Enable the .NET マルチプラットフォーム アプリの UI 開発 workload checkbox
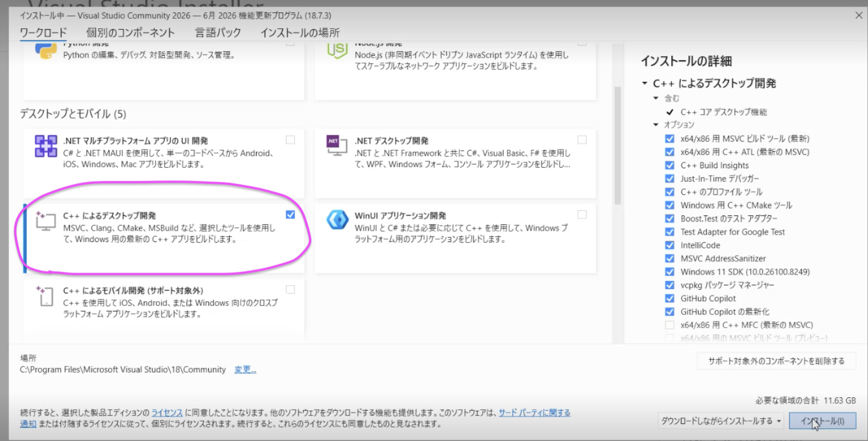Viewport: 868px width, 441px height. (291, 140)
